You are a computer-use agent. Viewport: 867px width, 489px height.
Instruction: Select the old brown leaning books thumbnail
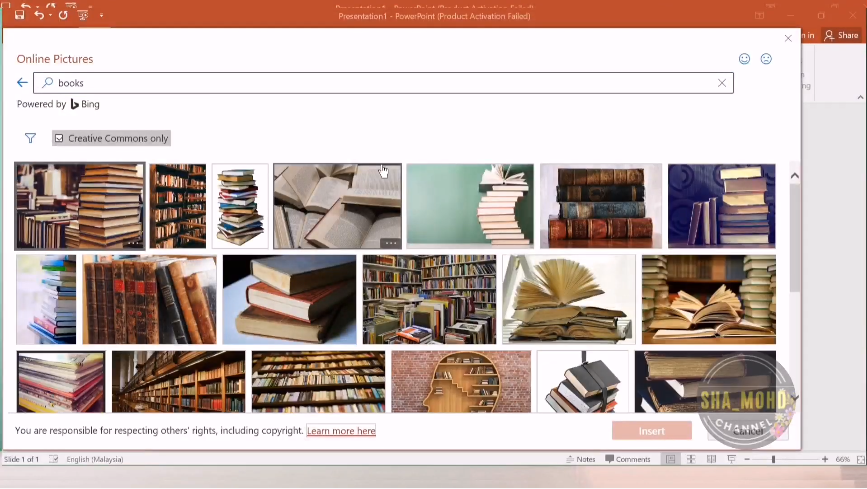(149, 299)
